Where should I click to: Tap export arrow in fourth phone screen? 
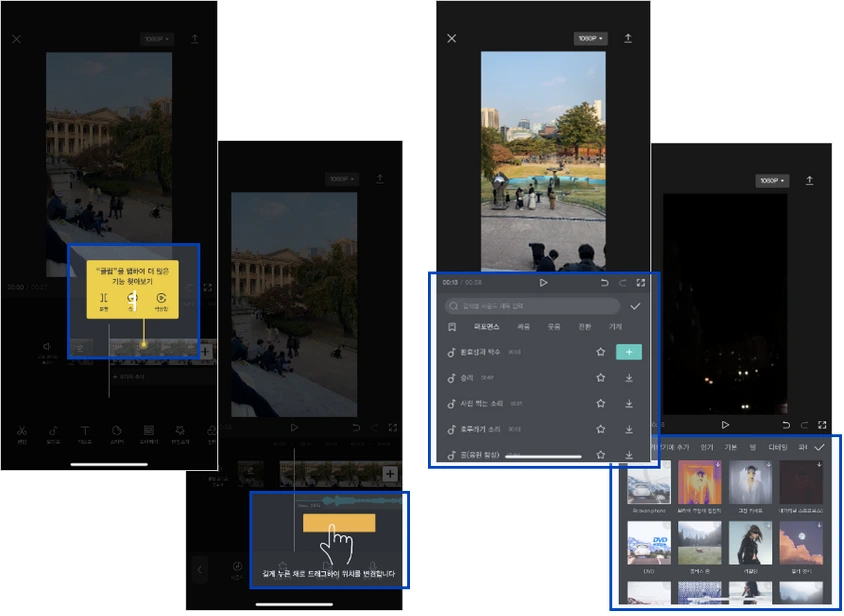[809, 180]
